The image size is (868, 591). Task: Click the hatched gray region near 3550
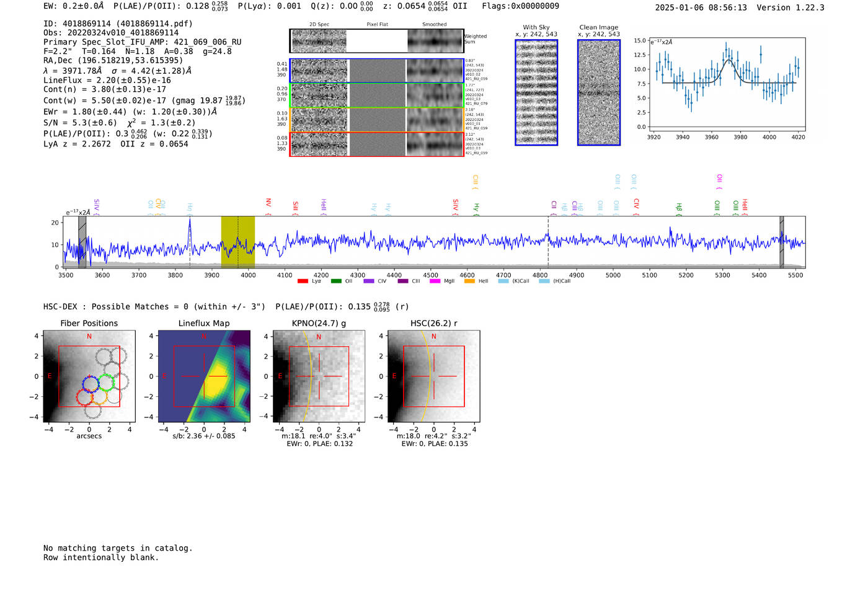(82, 242)
